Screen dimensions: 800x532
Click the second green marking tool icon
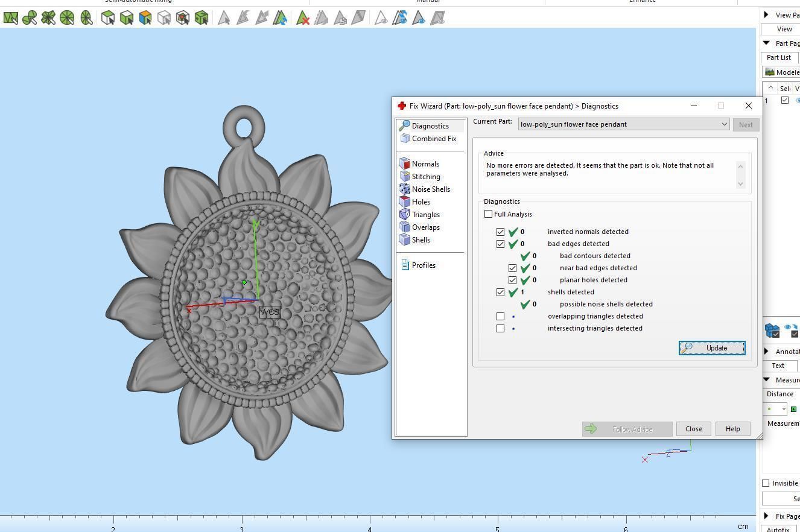click(x=30, y=18)
